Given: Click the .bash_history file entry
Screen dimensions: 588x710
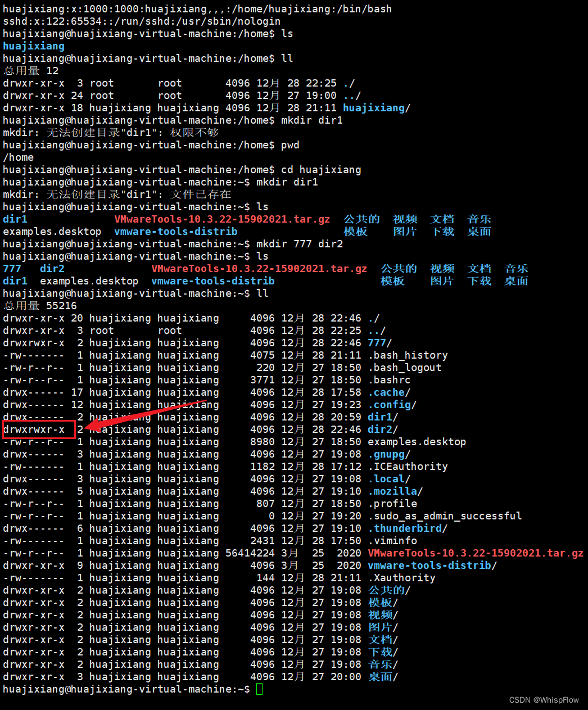Looking at the screenshot, I should pos(408,355).
